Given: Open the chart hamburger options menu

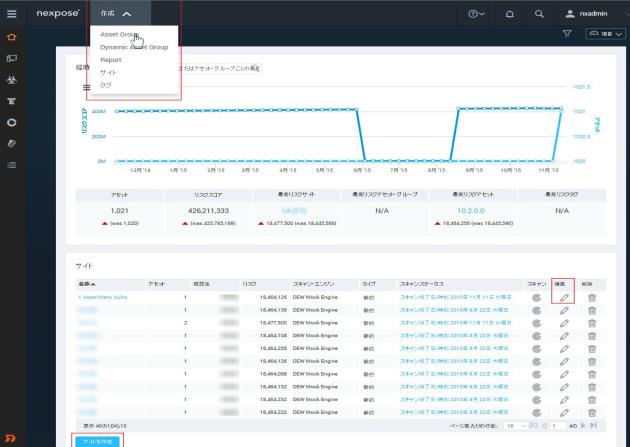Looking at the screenshot, I should pyautogui.click(x=86, y=86).
